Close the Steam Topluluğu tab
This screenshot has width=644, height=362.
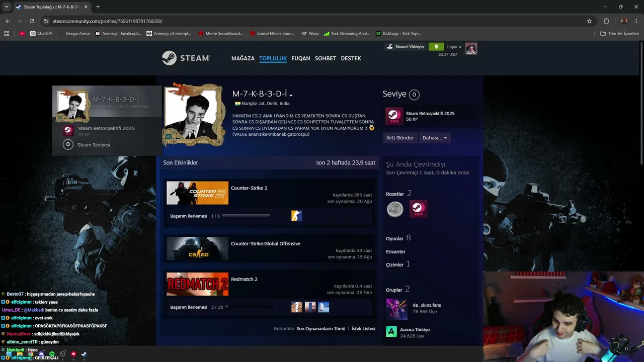[x=86, y=7]
